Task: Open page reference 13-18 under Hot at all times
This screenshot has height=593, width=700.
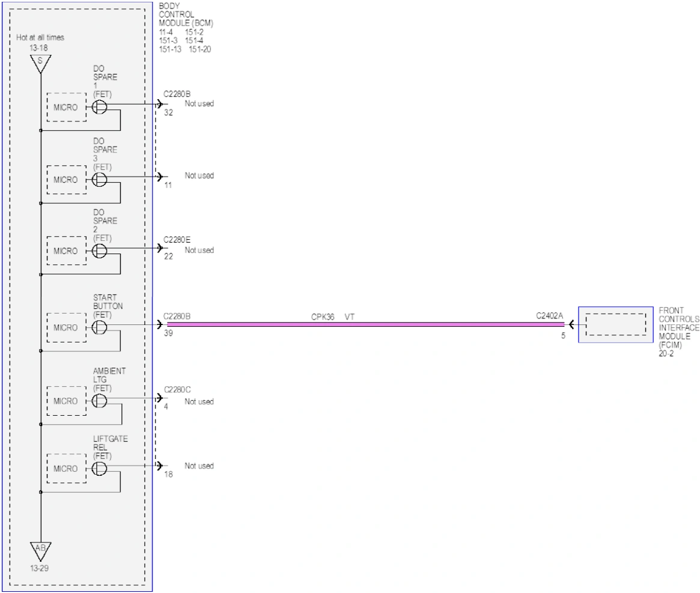Action: 39,48
